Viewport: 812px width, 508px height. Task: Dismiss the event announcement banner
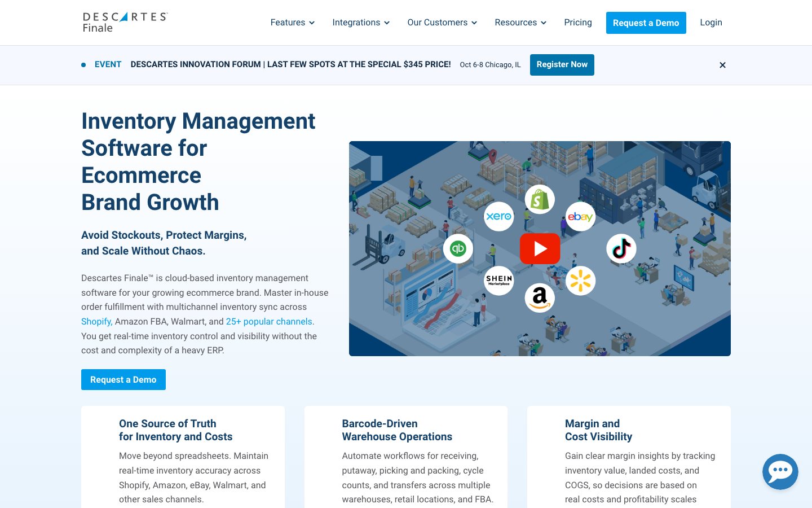(722, 65)
